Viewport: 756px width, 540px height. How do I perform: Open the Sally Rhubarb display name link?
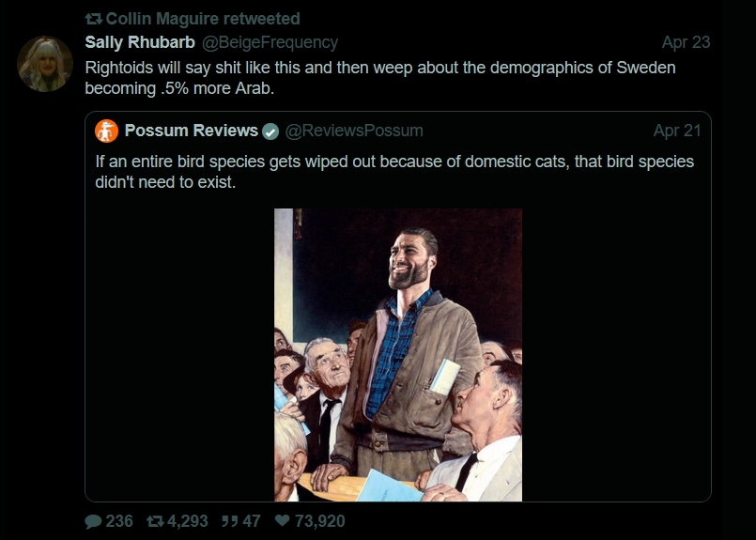click(x=140, y=42)
